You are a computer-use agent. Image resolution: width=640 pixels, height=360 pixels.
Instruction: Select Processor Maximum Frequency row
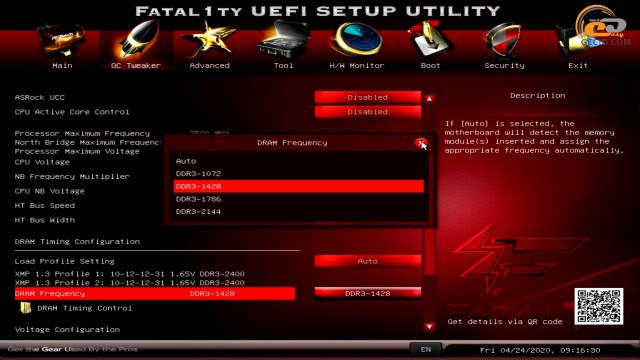(x=82, y=133)
